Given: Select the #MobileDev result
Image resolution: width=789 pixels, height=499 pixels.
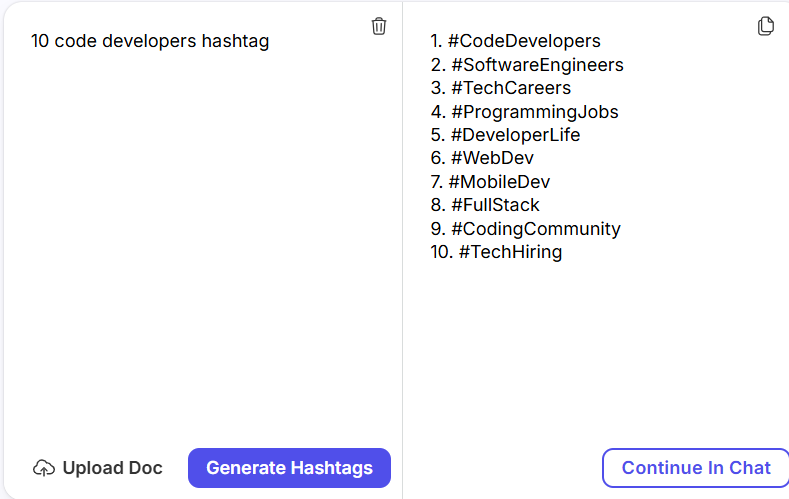Looking at the screenshot, I should pyautogui.click(x=499, y=182).
